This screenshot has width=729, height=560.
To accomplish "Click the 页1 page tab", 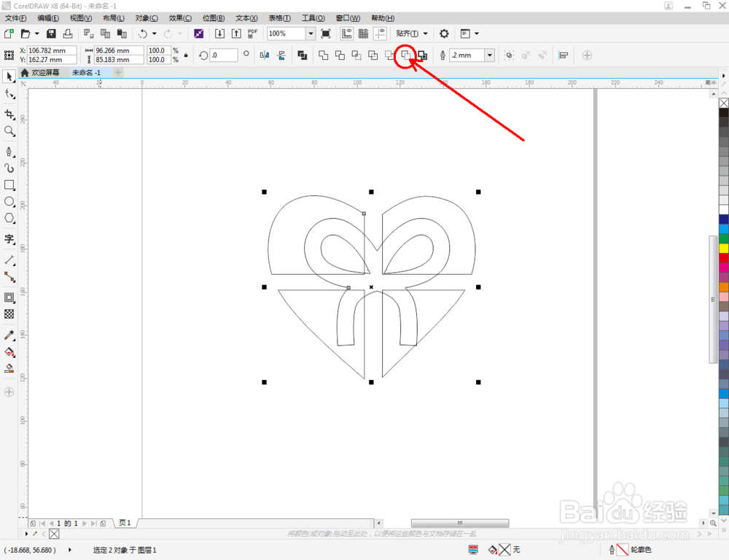I will click(125, 523).
